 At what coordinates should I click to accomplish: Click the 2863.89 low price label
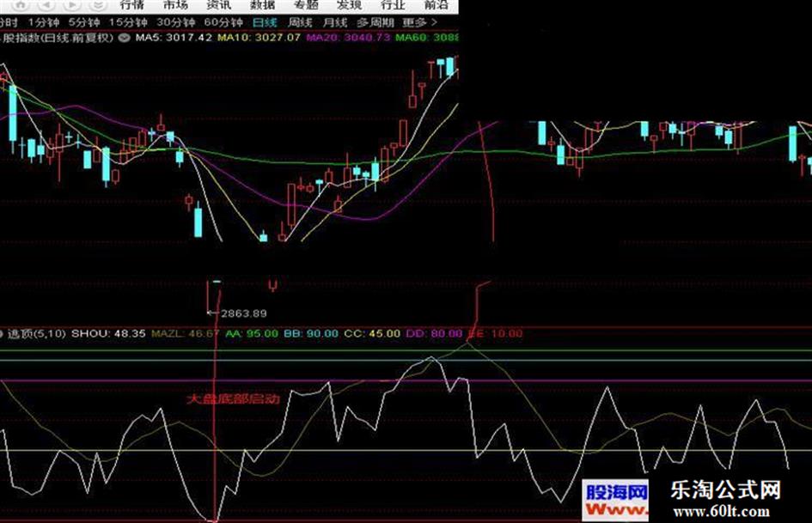(x=243, y=313)
